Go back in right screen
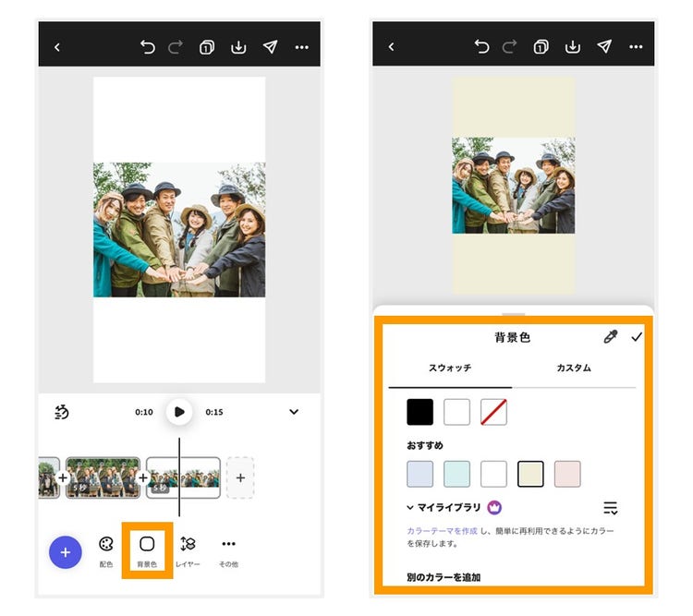Screen dimensions: 693x616 [x=391, y=47]
